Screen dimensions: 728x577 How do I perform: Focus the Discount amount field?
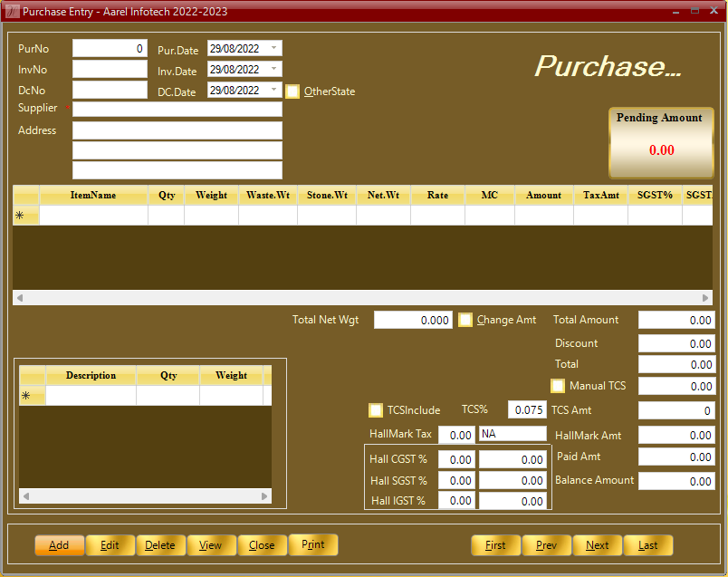676,343
